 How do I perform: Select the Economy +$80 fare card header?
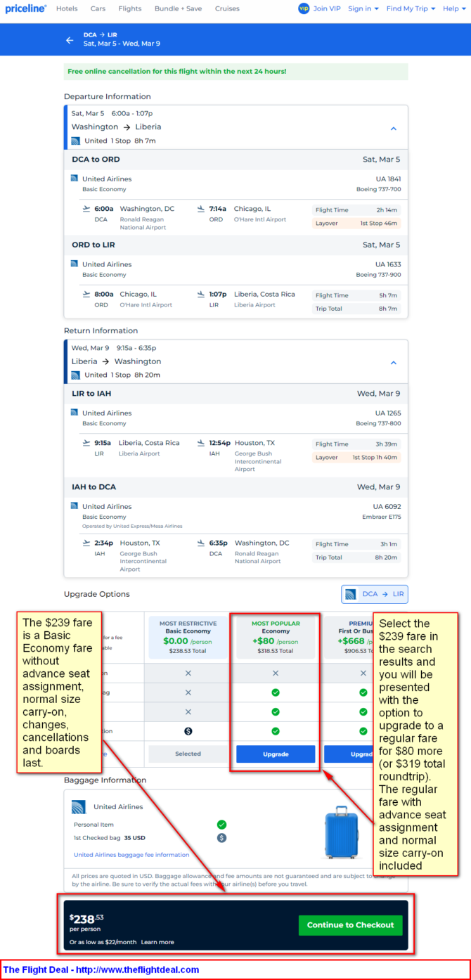coord(276,637)
